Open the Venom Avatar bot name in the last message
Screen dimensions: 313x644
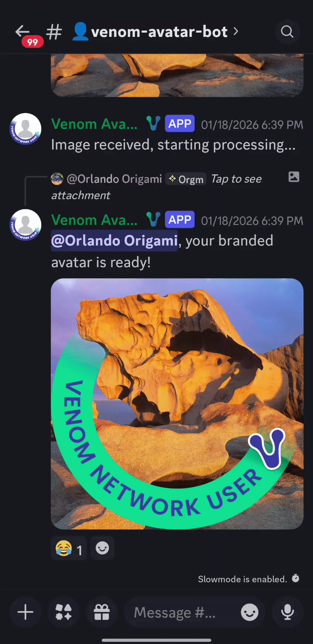pyautogui.click(x=94, y=220)
